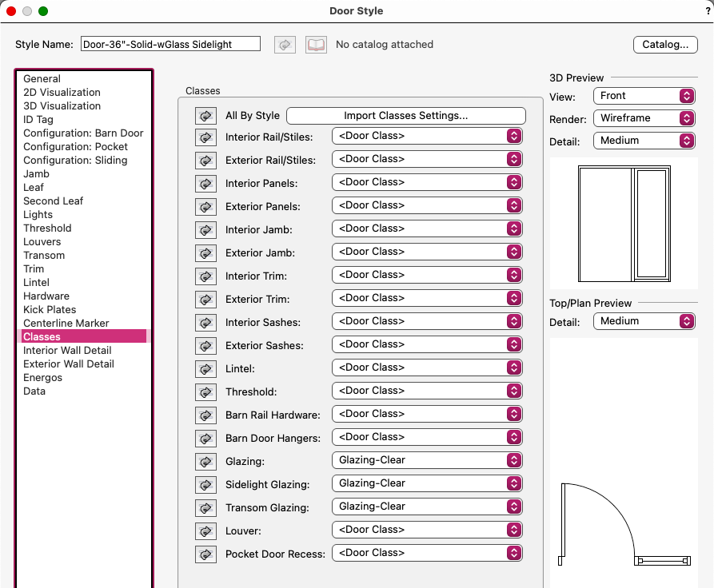Viewport: 714px width, 588px height.
Task: Click the By Style icon for Pocket Door Recess
Action: (x=206, y=554)
